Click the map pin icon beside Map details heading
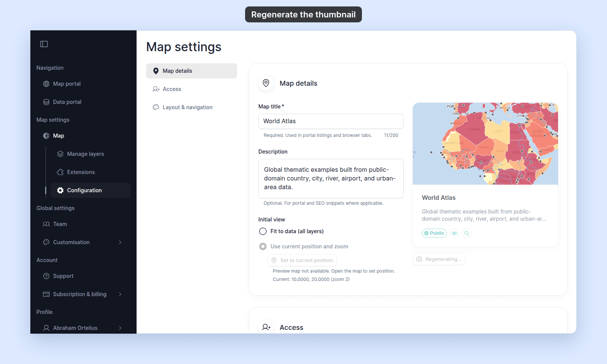The image size is (607, 364). click(x=266, y=83)
